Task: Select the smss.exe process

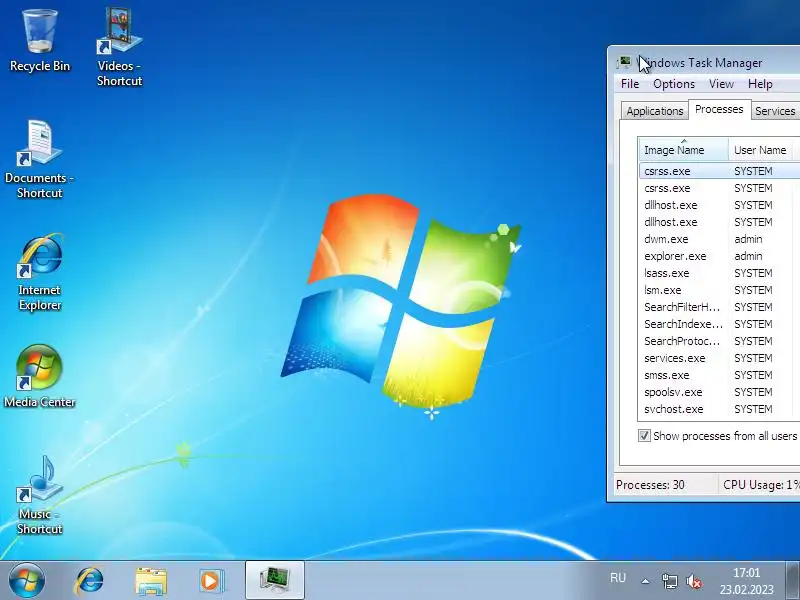Action: tap(719, 375)
